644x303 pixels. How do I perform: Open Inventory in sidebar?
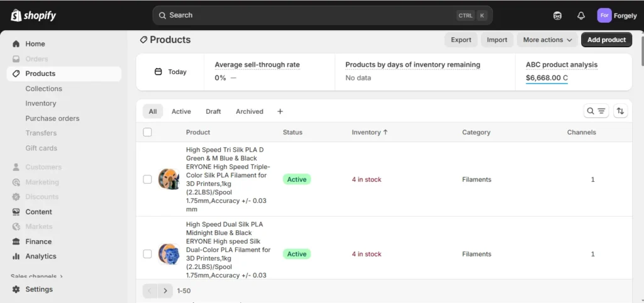[41, 104]
